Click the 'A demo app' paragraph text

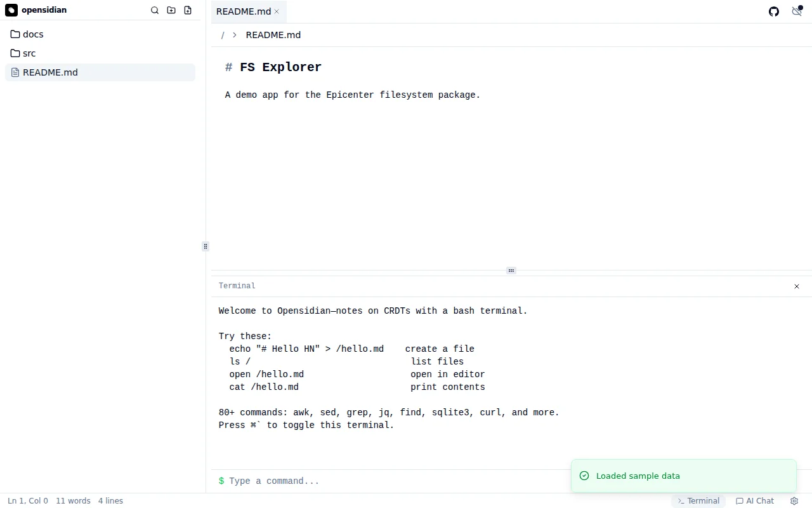pos(353,95)
